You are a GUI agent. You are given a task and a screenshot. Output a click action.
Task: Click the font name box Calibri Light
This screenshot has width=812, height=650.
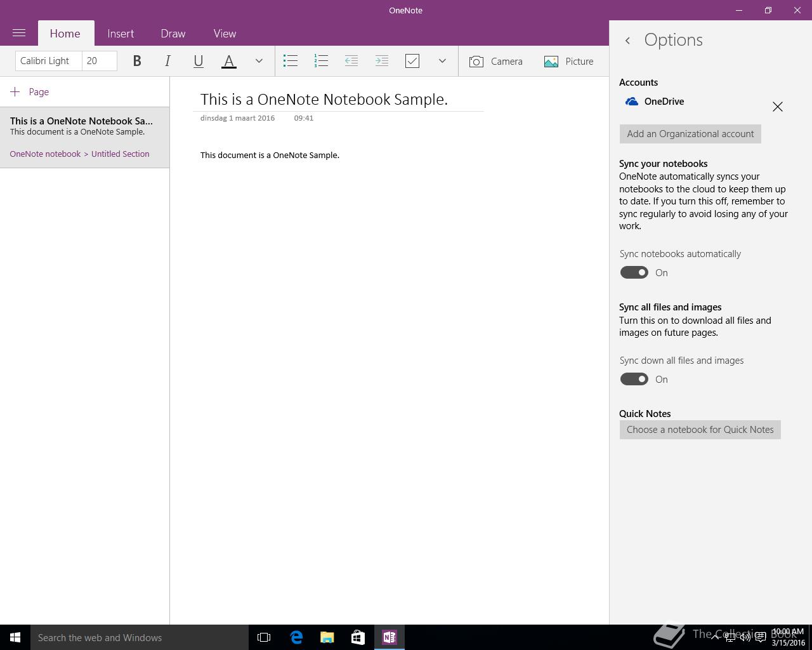pyautogui.click(x=49, y=61)
